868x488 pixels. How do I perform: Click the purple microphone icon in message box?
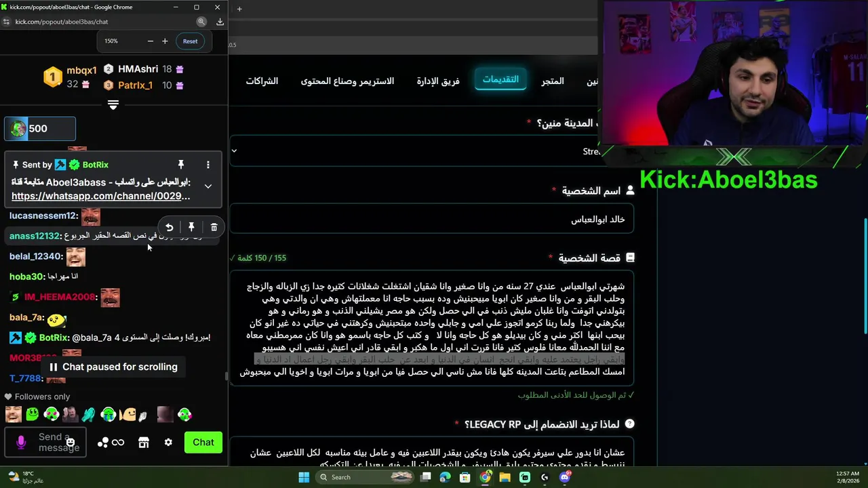pos(21,443)
